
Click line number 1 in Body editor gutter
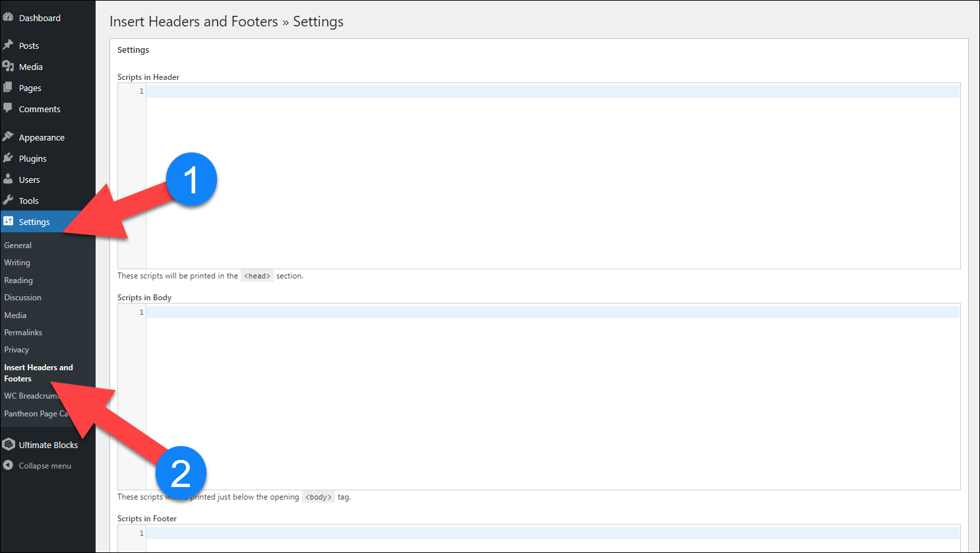141,312
